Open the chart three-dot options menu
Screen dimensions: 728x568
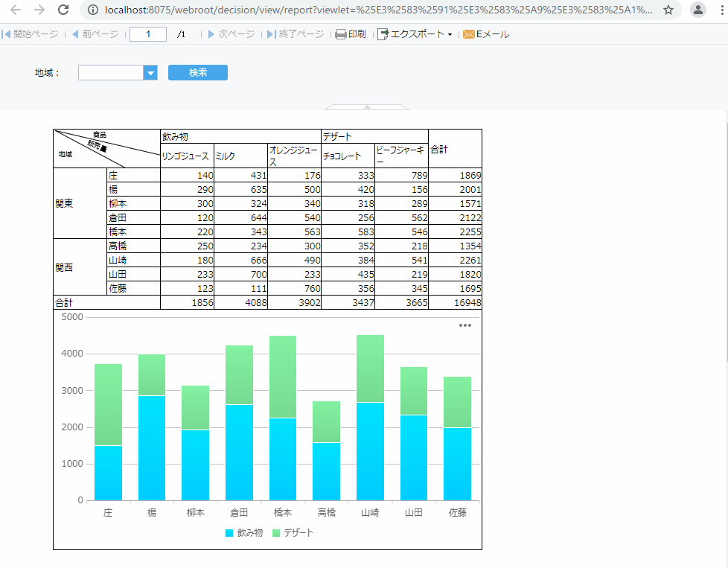464,325
